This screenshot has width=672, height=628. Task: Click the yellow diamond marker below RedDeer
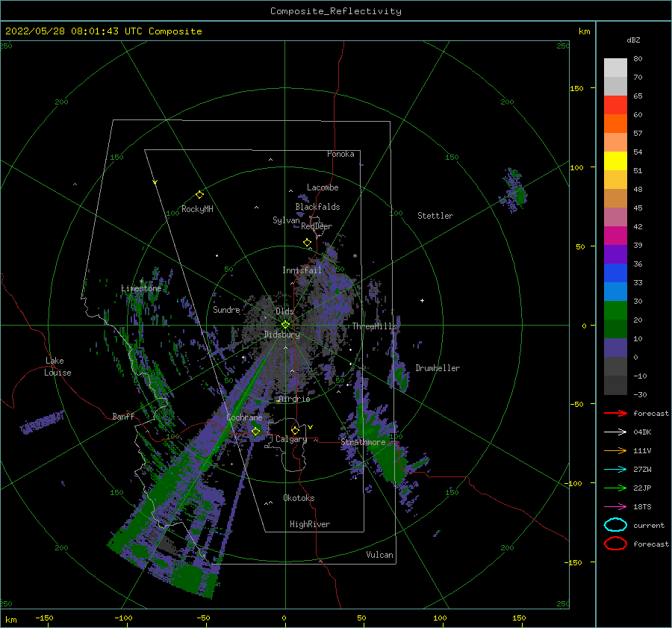coord(308,243)
